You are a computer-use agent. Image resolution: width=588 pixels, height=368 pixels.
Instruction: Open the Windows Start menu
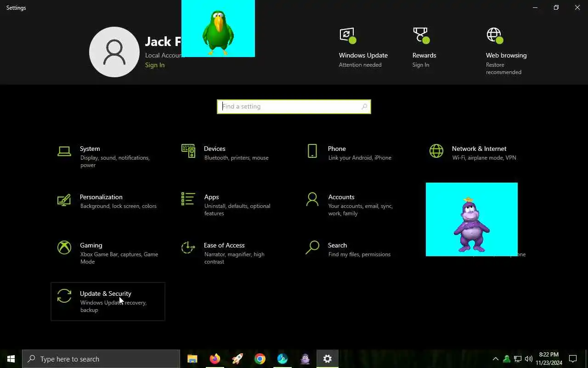11,359
